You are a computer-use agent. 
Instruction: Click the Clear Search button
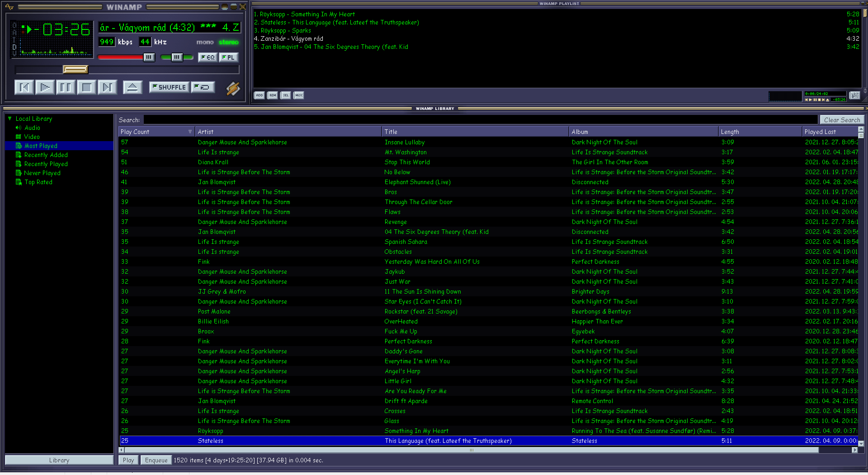click(842, 120)
